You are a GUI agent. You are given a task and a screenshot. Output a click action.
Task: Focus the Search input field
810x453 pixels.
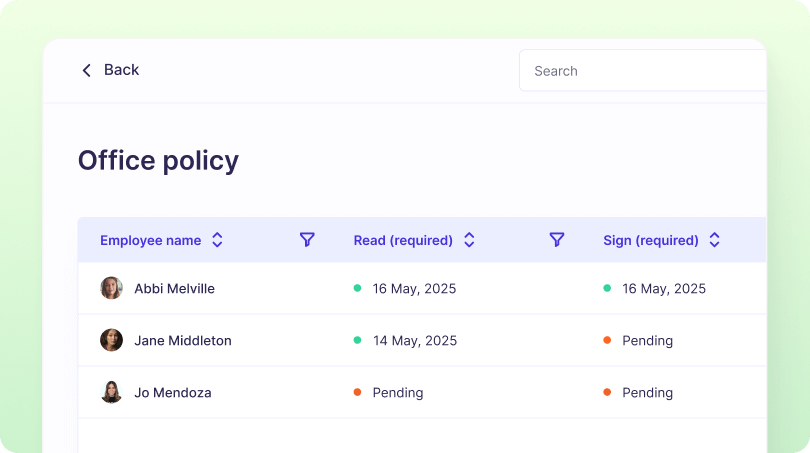[x=640, y=71]
